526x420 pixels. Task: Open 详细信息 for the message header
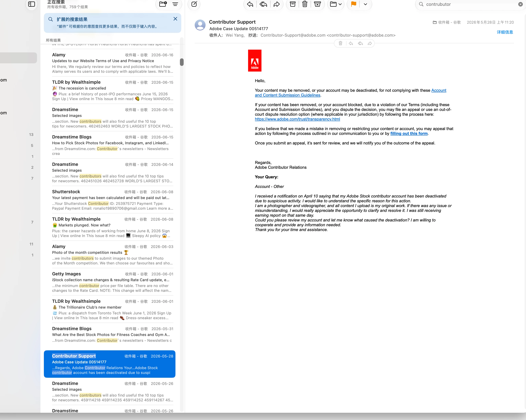pyautogui.click(x=505, y=32)
